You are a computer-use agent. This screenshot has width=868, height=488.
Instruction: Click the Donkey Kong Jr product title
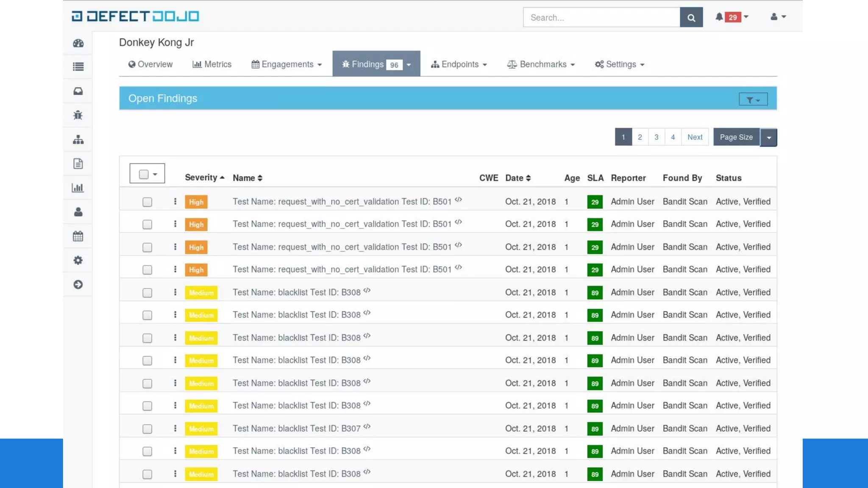click(156, 42)
